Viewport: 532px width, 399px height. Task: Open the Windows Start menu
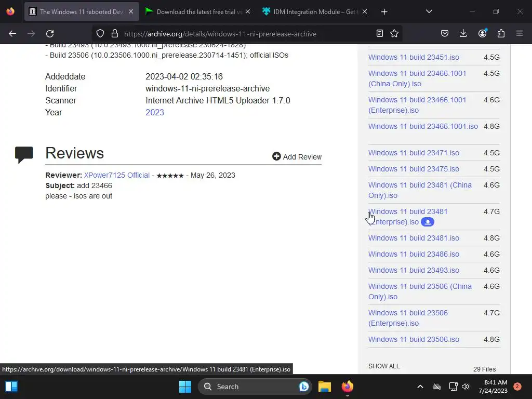[185, 387]
